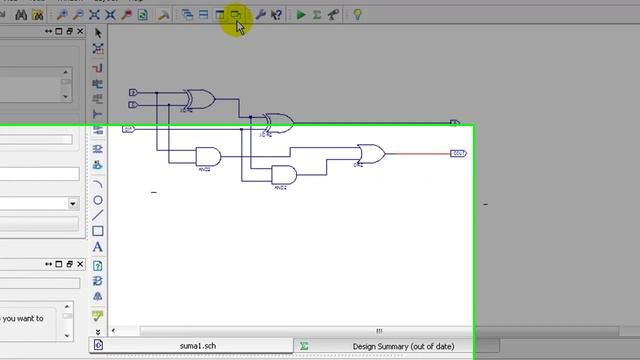The image size is (640, 360).
Task: Select the Line drawing tool
Action: [x=98, y=215]
